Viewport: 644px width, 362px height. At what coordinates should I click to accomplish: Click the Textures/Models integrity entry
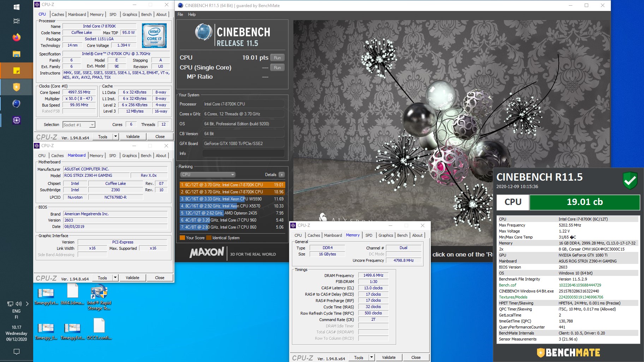[568, 297]
